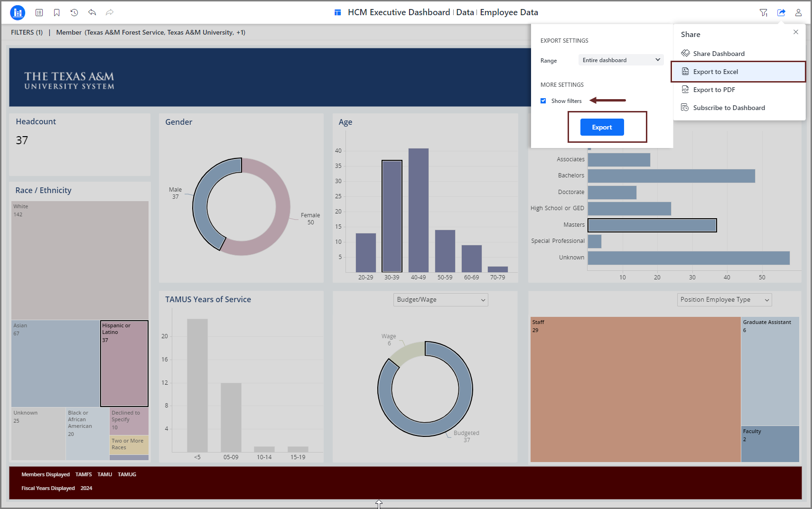This screenshot has width=812, height=509.
Task: Expand the Range dropdown showing Entire dashboard
Action: pos(621,60)
